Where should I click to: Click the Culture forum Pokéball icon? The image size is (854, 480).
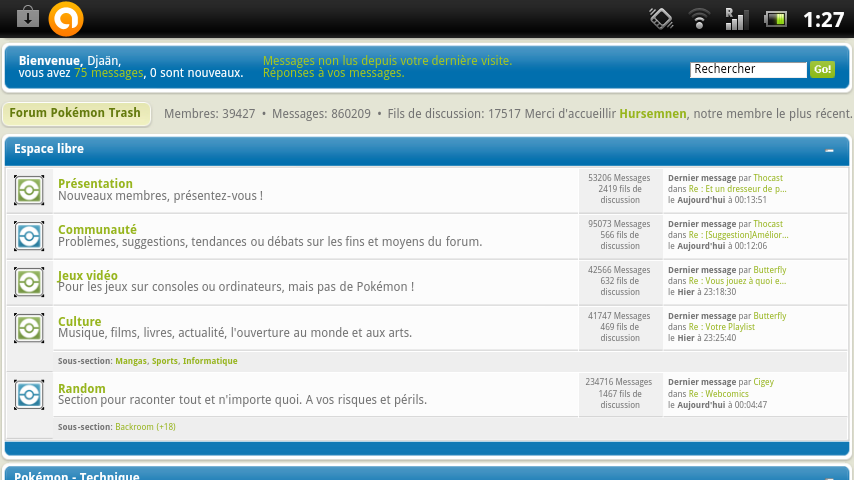29,328
